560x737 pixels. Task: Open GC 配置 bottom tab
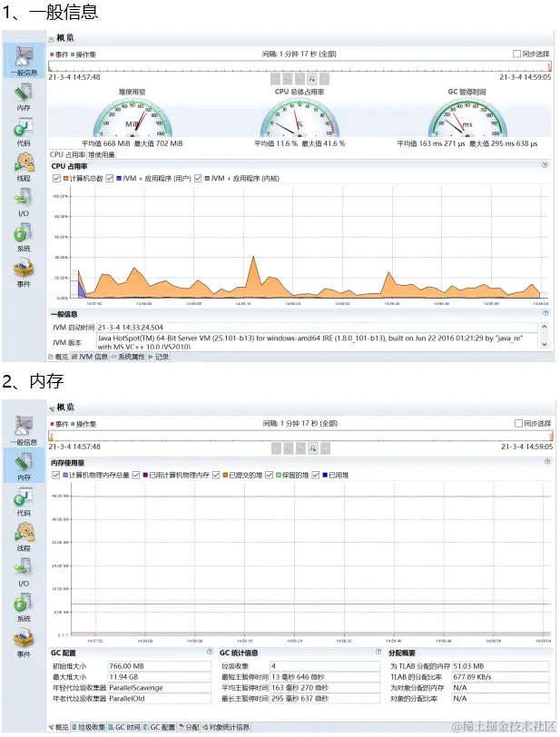(159, 727)
